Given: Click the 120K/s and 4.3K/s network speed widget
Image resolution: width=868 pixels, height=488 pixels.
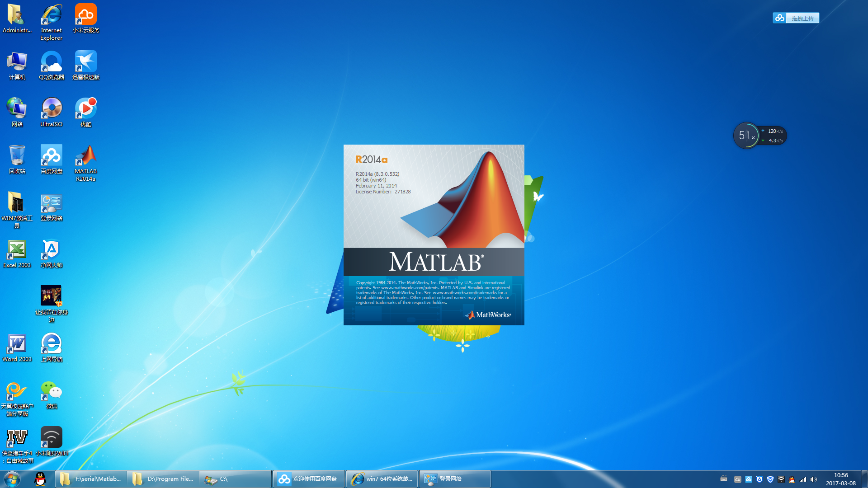Looking at the screenshot, I should point(774,136).
